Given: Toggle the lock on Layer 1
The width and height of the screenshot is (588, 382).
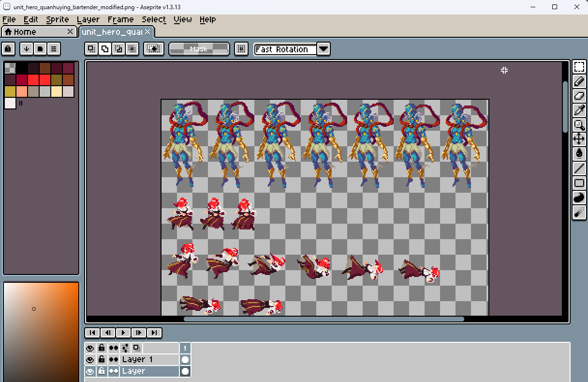Looking at the screenshot, I should point(102,360).
